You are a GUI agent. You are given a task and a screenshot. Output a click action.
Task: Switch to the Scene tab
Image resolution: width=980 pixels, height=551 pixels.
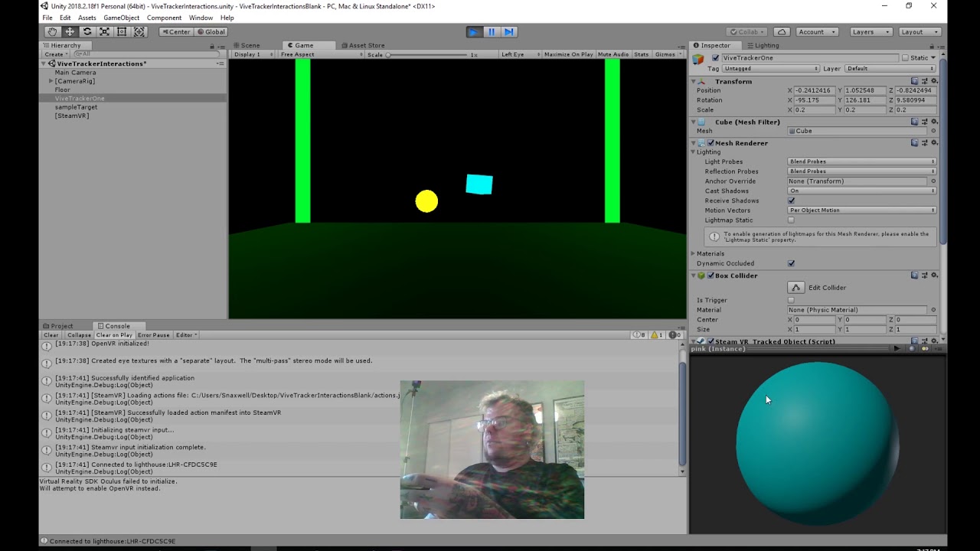(x=247, y=45)
